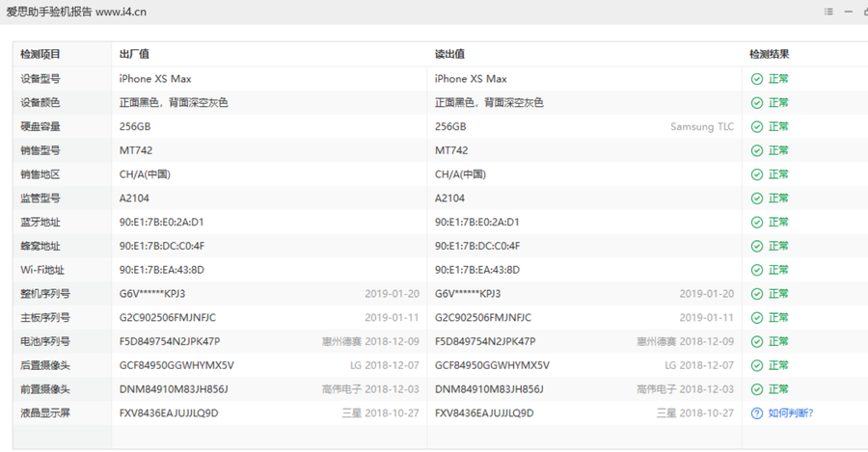Select the 蜂窝地址 row label
Viewport: 868px width, 452px height.
tap(41, 246)
